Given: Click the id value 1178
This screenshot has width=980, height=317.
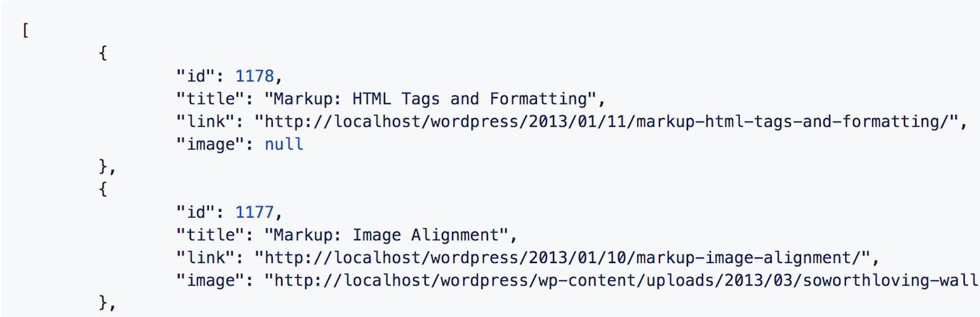Looking at the screenshot, I should pyautogui.click(x=255, y=76).
